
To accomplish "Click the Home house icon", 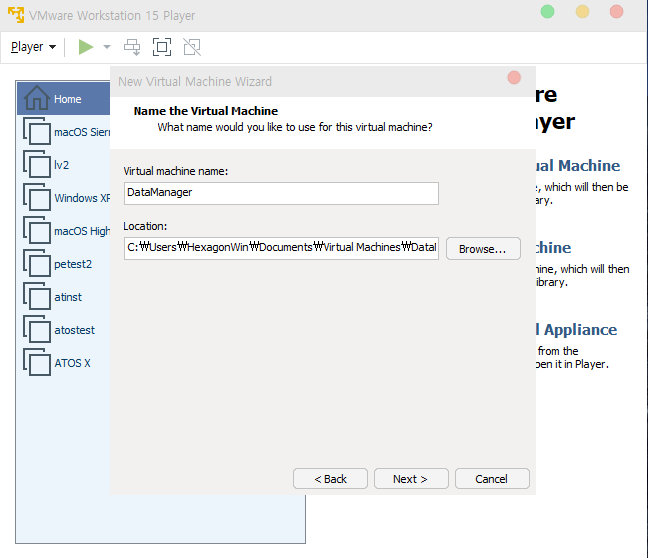I will (x=37, y=98).
